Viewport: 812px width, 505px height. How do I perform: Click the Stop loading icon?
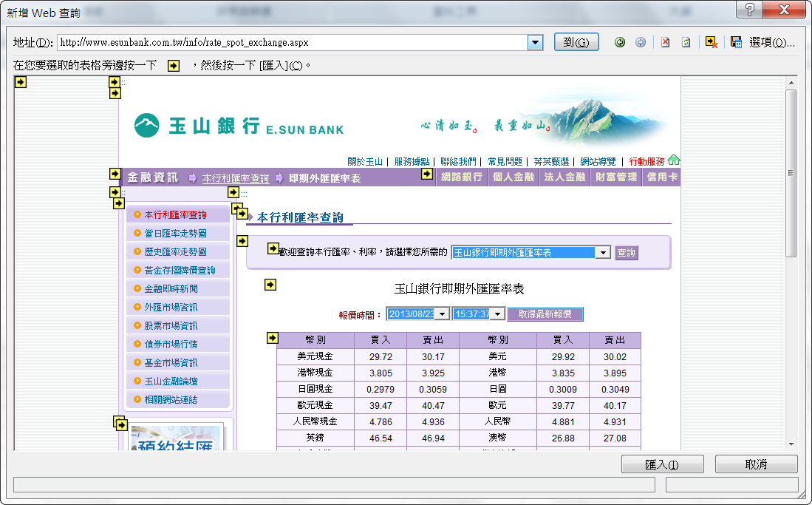666,43
